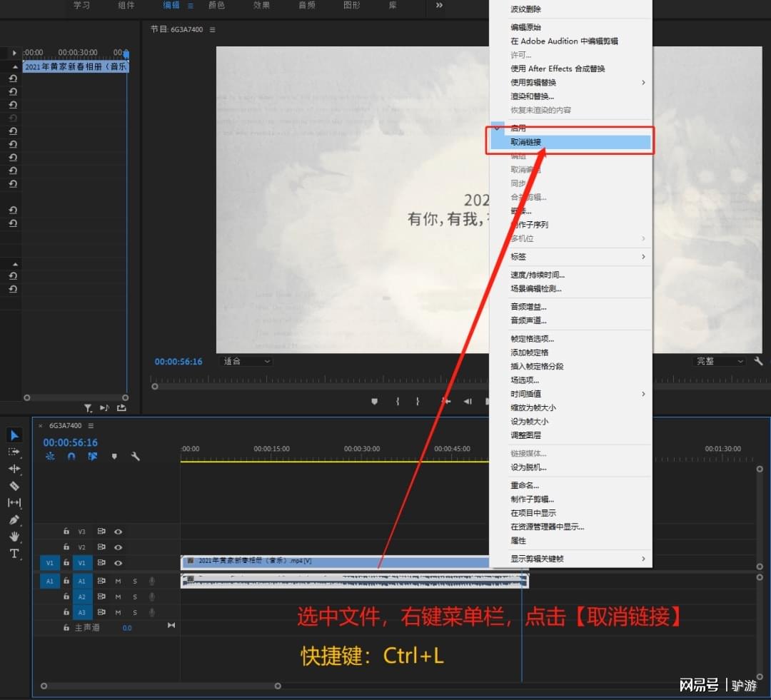Mute audio track A1
Screen dimensions: 771x700
118,581
